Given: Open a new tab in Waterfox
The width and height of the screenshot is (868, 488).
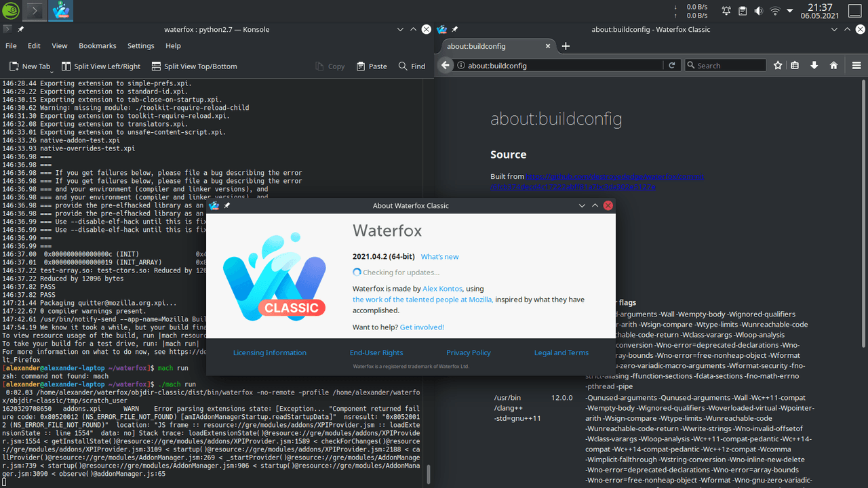Looking at the screenshot, I should (x=566, y=46).
